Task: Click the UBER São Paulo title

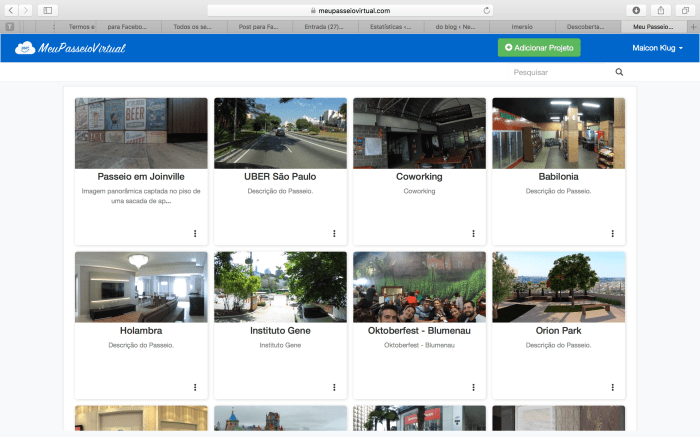Action: coord(280,176)
